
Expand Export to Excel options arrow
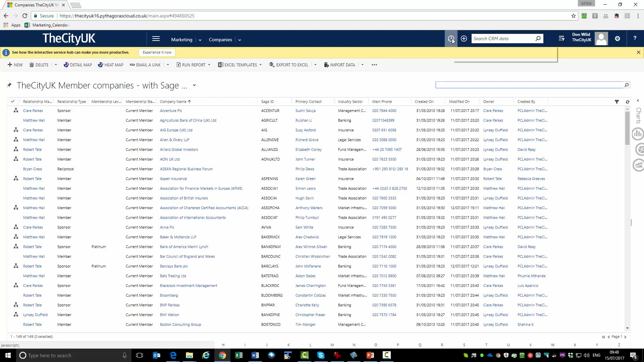[315, 65]
